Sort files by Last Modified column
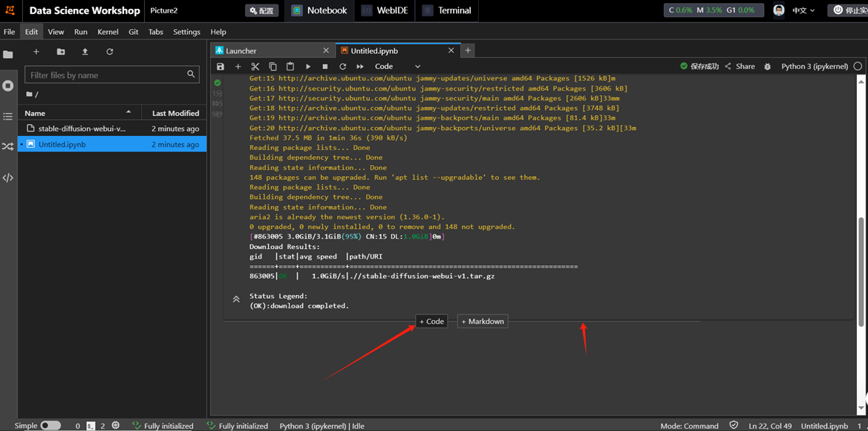 click(175, 113)
